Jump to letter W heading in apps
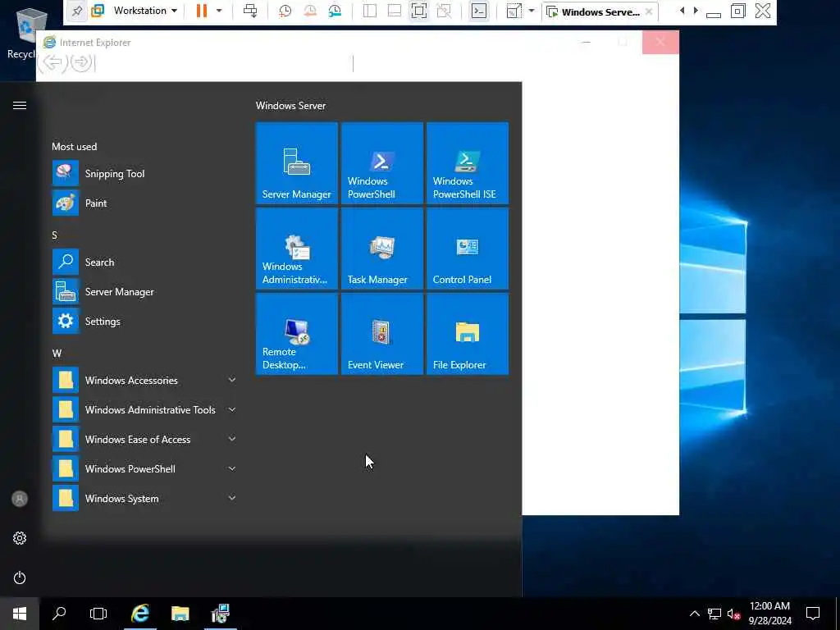 [57, 353]
